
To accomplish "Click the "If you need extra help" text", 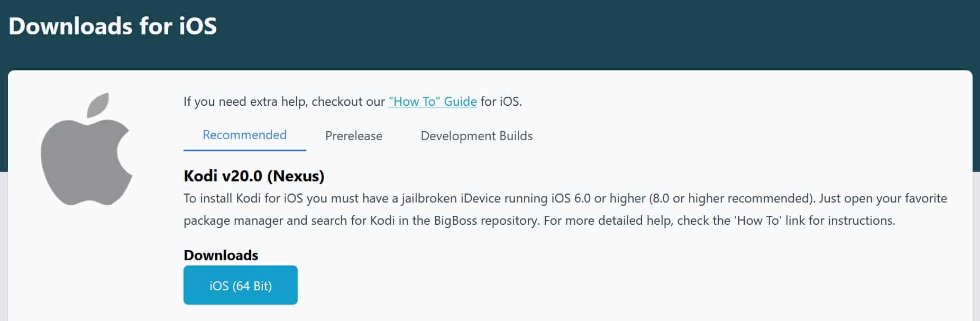I will pos(245,102).
